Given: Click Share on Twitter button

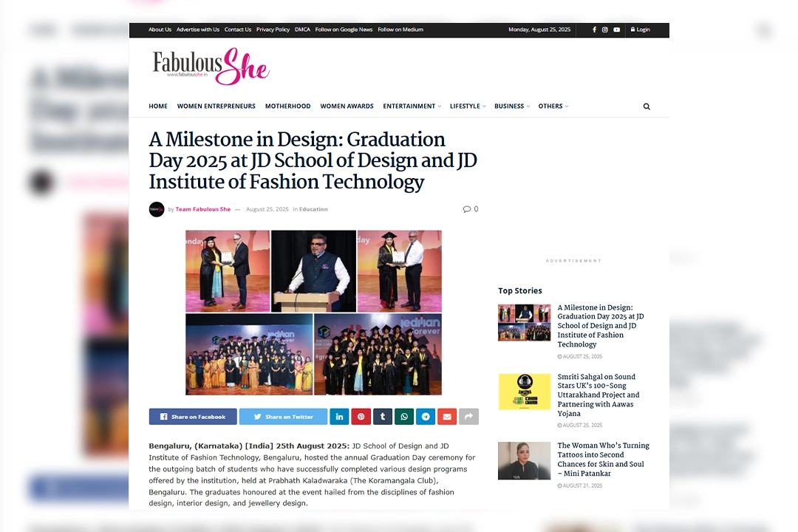Looking at the screenshot, I should pos(284,417).
